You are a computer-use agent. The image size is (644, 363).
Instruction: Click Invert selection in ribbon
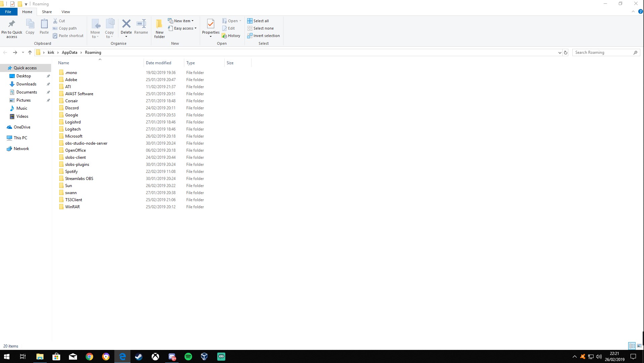point(263,36)
